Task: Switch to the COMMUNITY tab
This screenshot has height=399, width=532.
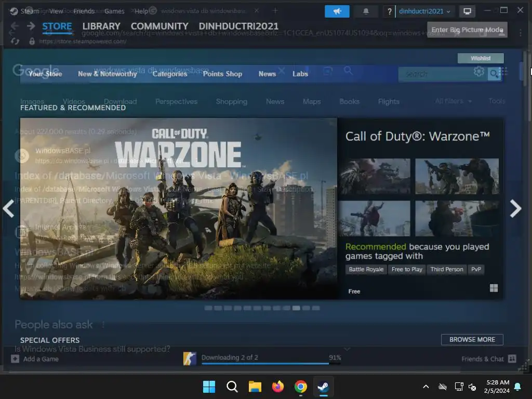Action: point(159,26)
